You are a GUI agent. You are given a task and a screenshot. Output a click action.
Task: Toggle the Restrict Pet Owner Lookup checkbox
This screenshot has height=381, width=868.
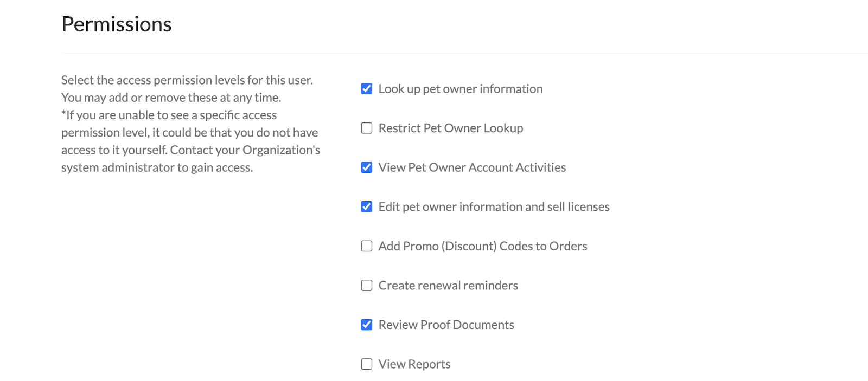[x=366, y=128]
